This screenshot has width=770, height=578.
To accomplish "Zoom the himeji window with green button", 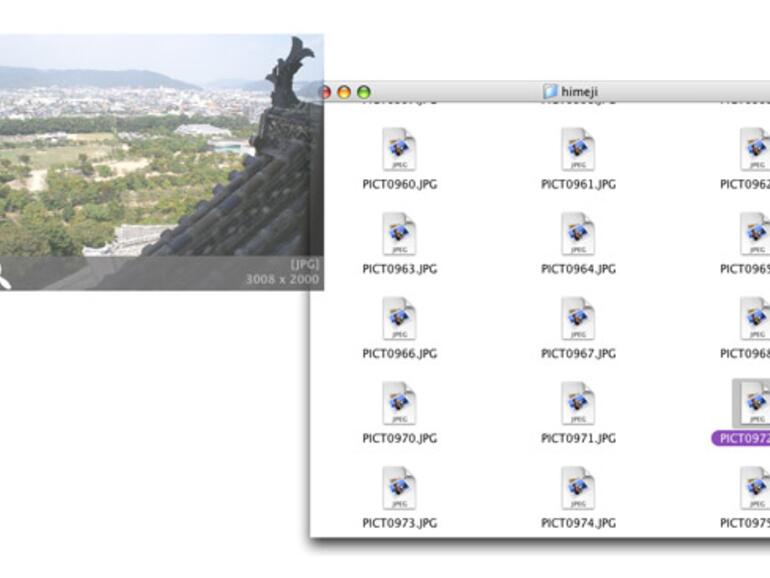I will [364, 92].
